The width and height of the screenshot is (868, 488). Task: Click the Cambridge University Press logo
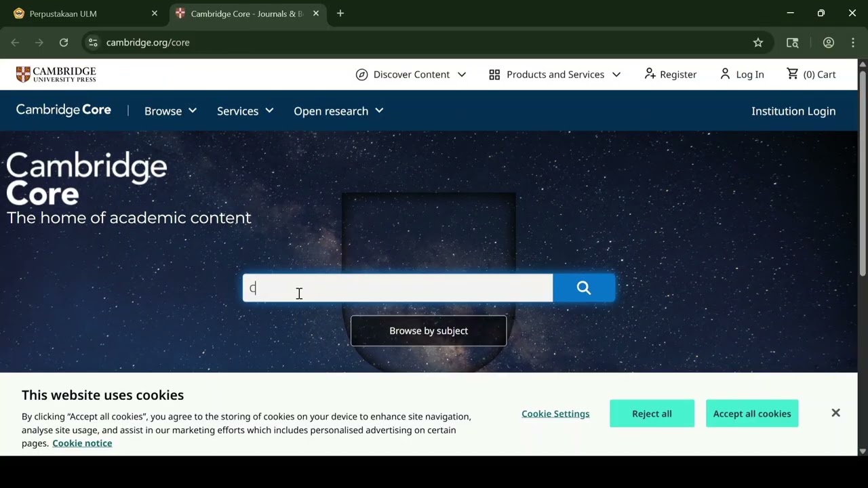pos(56,75)
